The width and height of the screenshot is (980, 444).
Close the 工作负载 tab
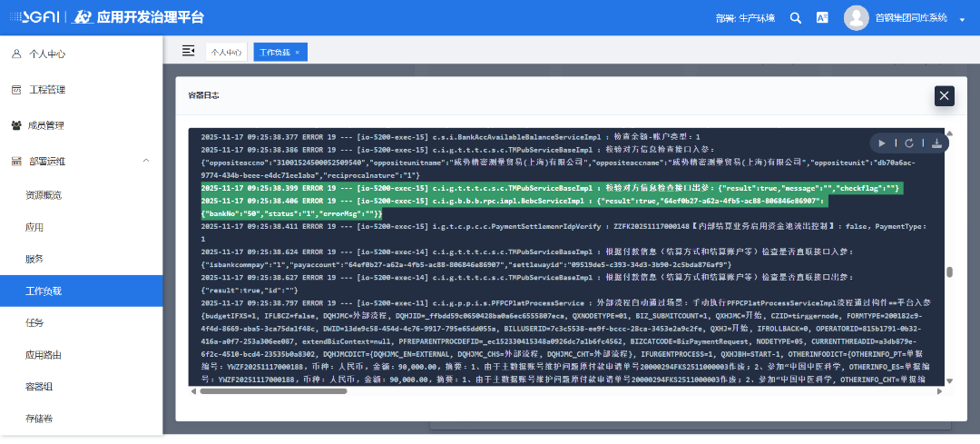298,53
